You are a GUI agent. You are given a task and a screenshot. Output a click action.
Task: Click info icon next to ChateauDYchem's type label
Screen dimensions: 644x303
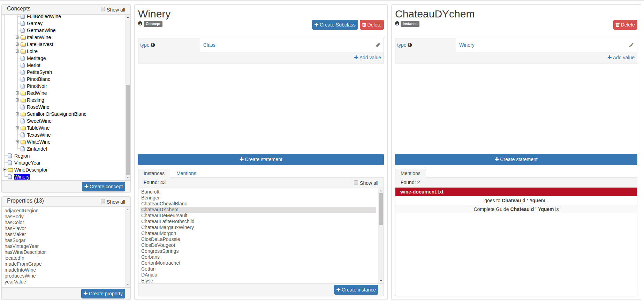click(x=410, y=45)
